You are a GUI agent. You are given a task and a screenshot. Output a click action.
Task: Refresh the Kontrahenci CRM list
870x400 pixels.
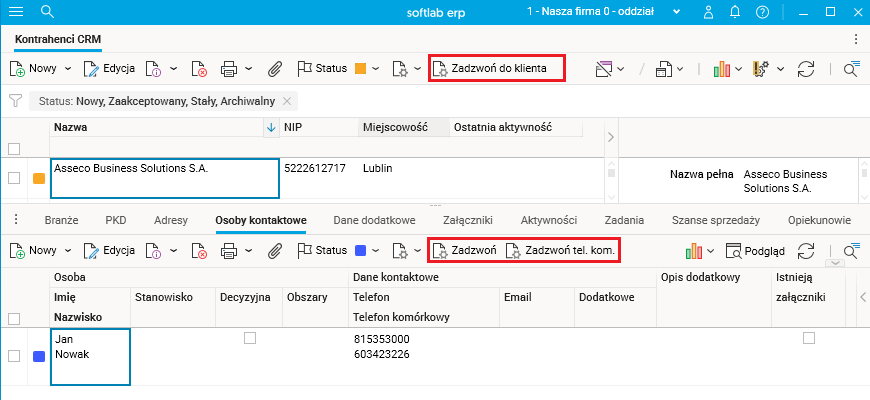click(806, 69)
